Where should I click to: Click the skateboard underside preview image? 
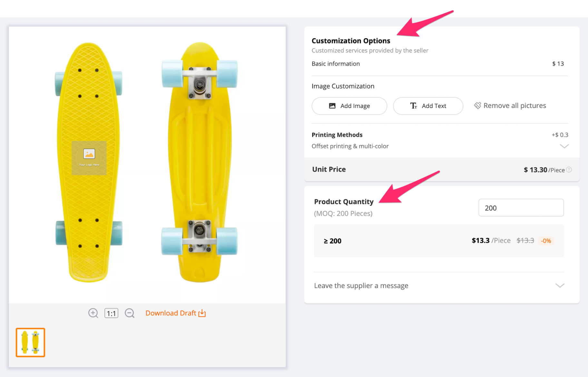tap(200, 161)
